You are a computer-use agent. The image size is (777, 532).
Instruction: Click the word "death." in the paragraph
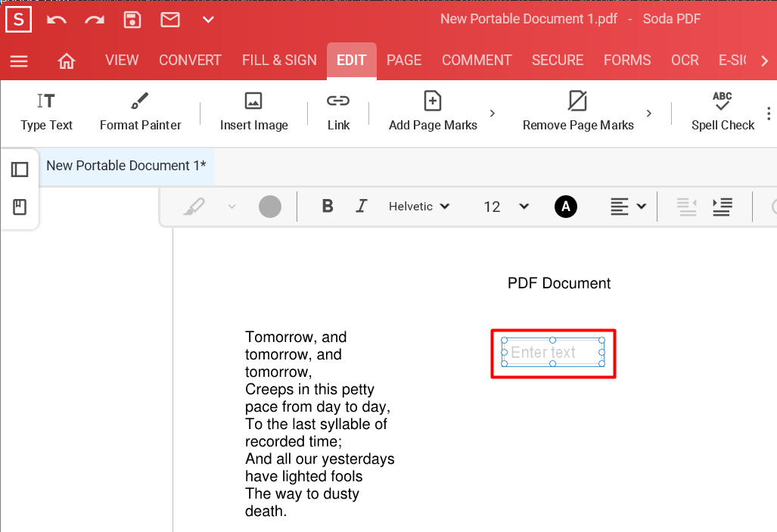click(266, 511)
